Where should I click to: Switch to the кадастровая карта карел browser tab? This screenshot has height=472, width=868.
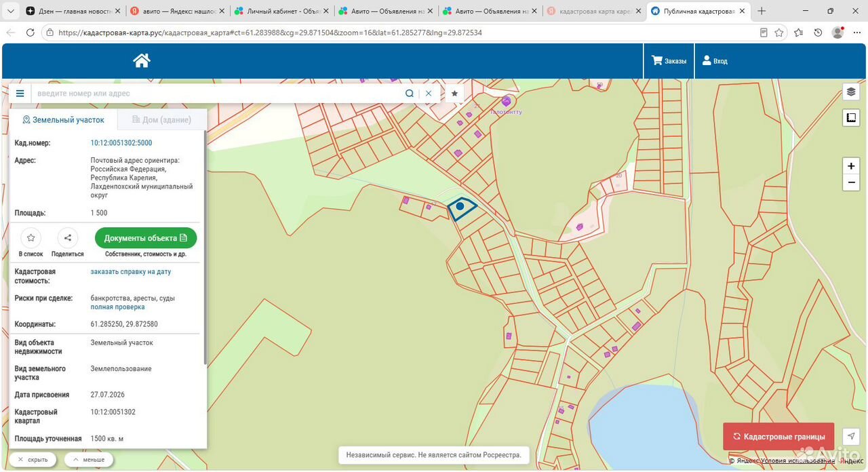593,12
